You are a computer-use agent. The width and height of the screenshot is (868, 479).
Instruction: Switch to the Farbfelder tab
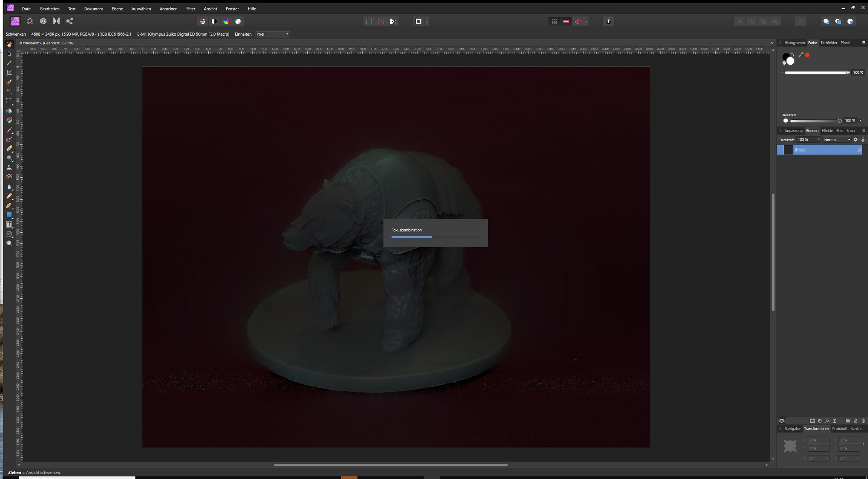tap(829, 43)
